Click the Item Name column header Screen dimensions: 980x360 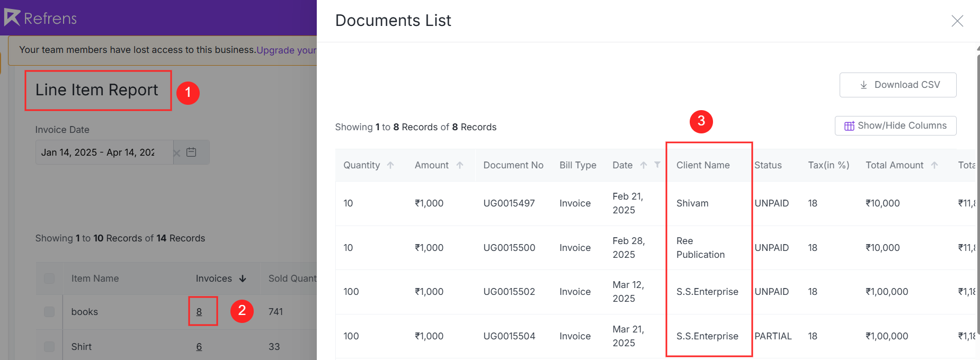pyautogui.click(x=95, y=278)
